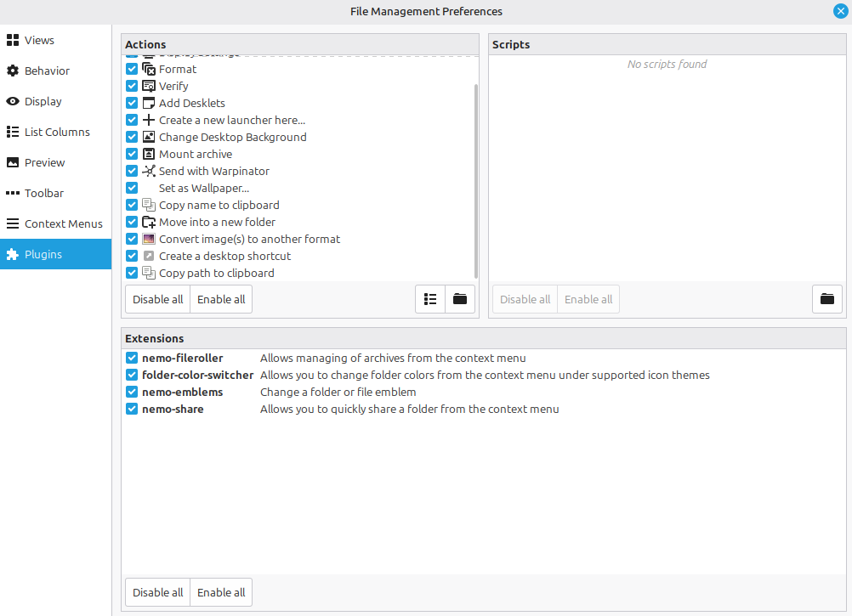Click the list view icon below the Actions list
Image resolution: width=852 pixels, height=616 pixels.
point(429,299)
